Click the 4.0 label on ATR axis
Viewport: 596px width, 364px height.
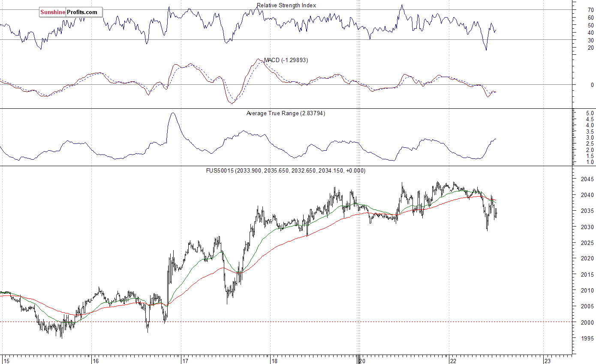click(x=590, y=125)
